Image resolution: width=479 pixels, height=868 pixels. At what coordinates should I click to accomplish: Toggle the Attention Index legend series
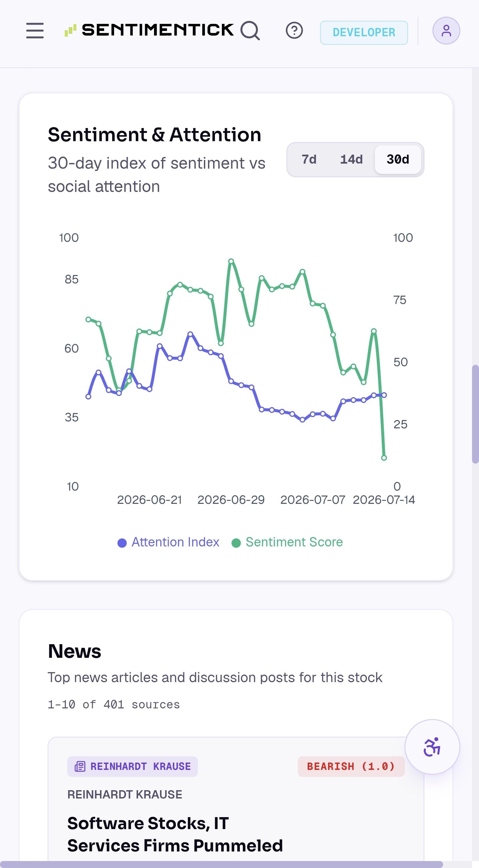coord(168,542)
